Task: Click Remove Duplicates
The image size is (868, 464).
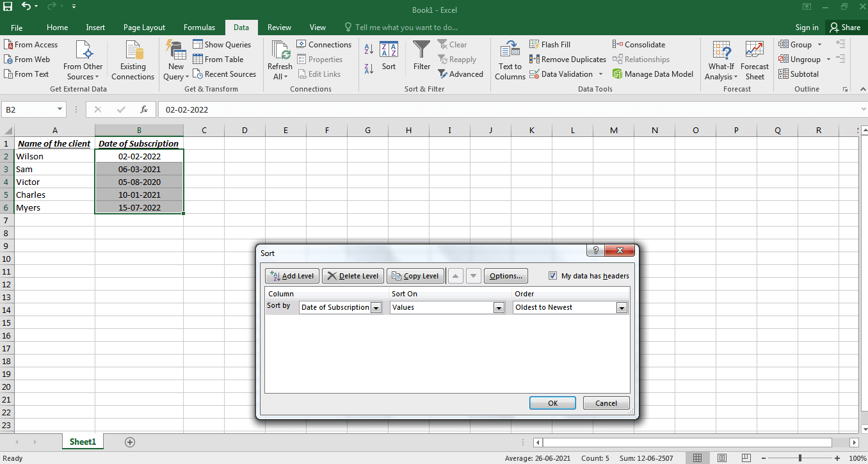Action: [568, 60]
